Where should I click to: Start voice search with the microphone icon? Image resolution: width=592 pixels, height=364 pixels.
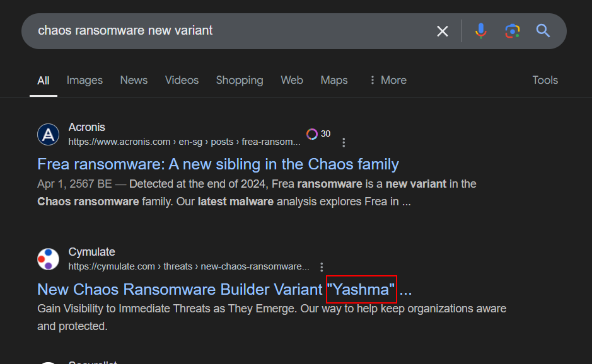(480, 31)
